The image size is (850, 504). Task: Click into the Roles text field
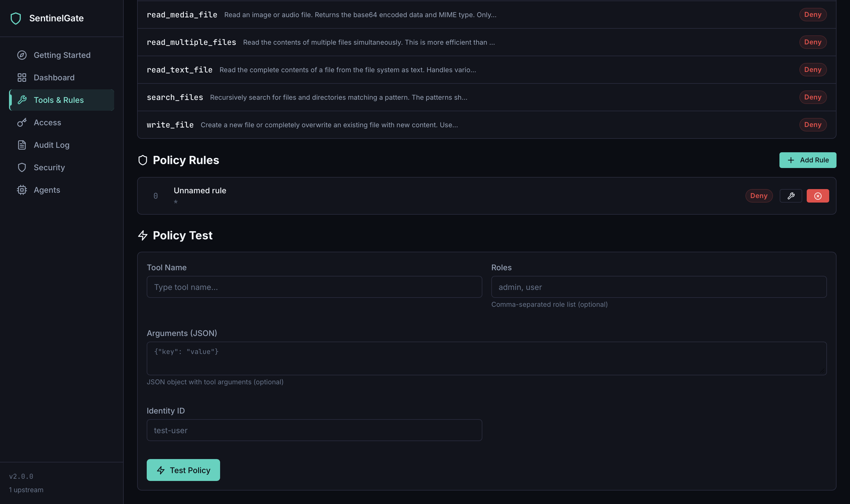click(x=658, y=287)
